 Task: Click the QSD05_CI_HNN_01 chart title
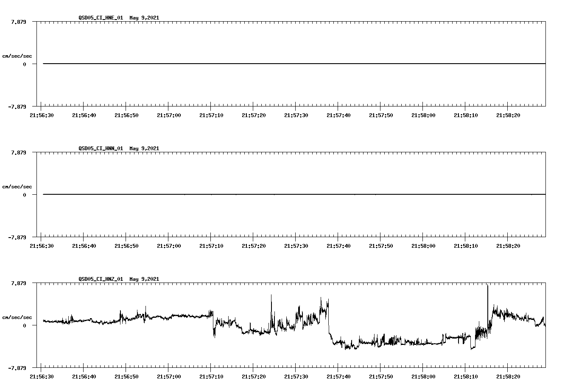119,148
